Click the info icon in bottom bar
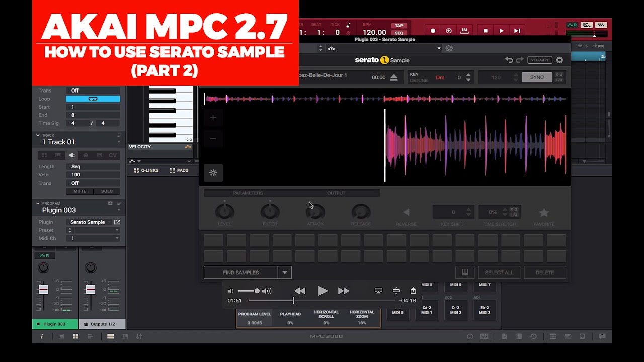This screenshot has height=362, width=644. click(42, 336)
